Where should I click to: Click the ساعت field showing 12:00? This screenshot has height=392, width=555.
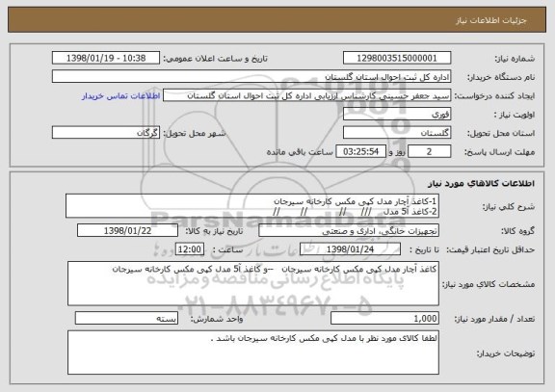click(190, 249)
